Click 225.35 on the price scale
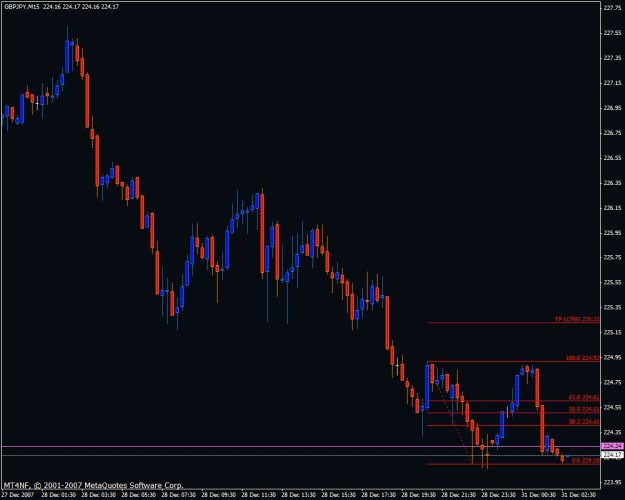Image resolution: width=625 pixels, height=500 pixels. click(x=613, y=307)
